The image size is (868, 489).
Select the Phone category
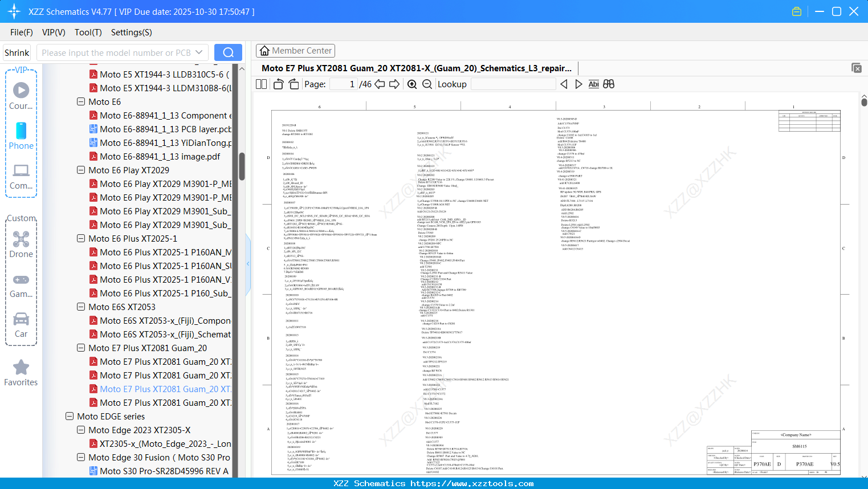(x=21, y=136)
